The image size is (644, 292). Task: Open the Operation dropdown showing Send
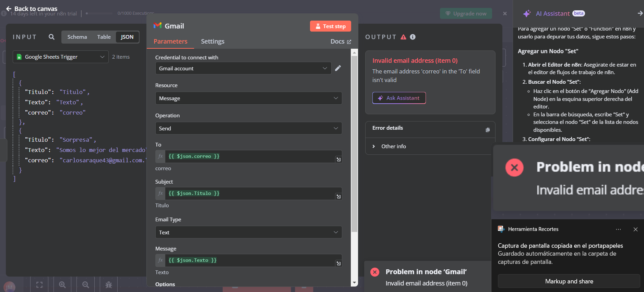(249, 128)
